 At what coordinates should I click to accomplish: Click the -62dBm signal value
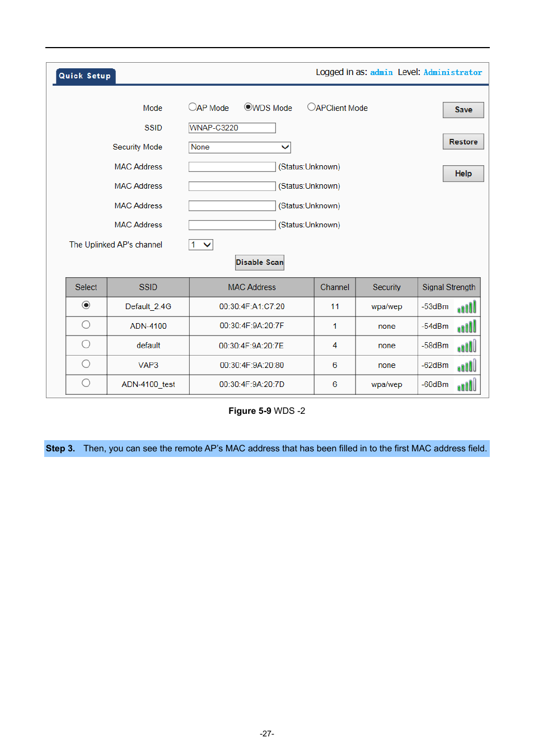point(435,365)
